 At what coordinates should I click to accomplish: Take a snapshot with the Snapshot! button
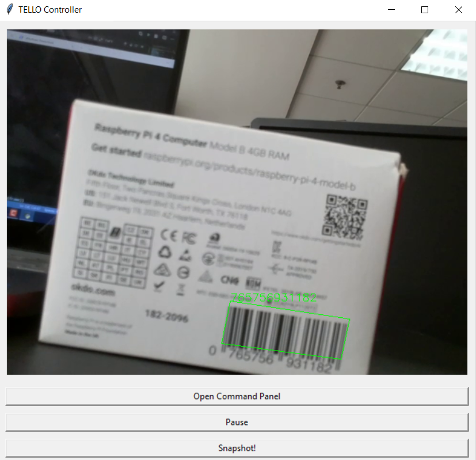tap(237, 448)
